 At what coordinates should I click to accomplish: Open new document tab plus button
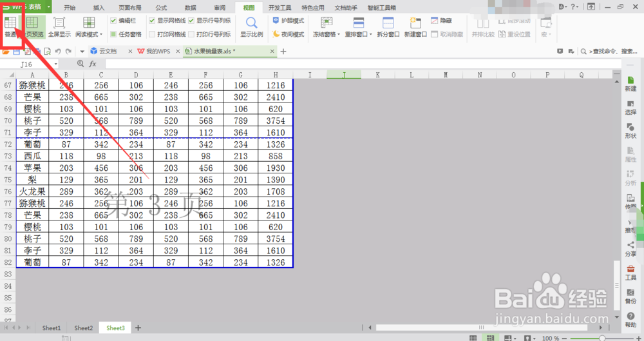[283, 52]
